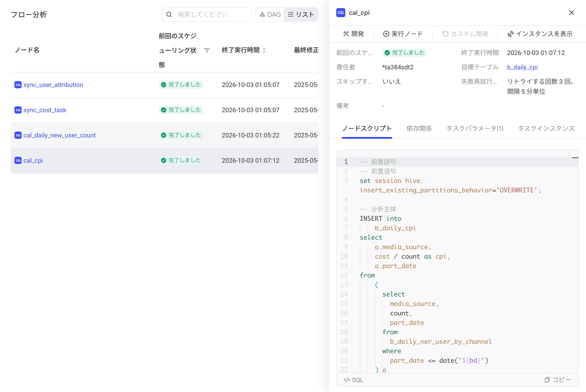This screenshot has height=392, width=586.
Task: Click the 2026-10-03 01:07:12 time in the detail panel
Action: pyautogui.click(x=536, y=53)
